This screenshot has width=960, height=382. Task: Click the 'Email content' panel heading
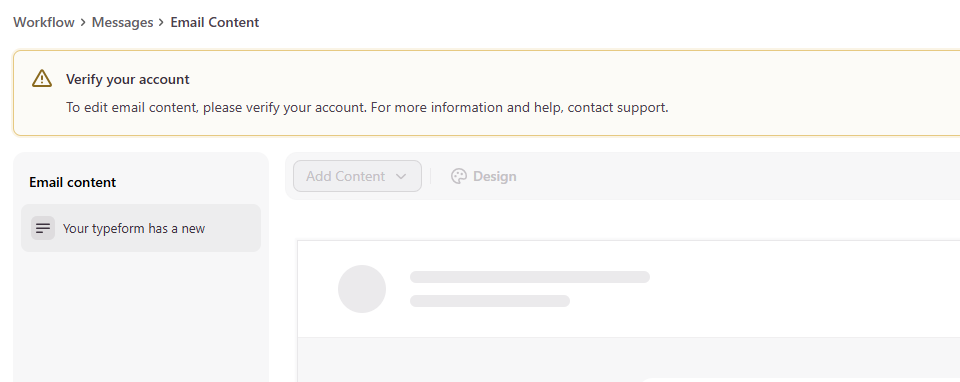[73, 182]
